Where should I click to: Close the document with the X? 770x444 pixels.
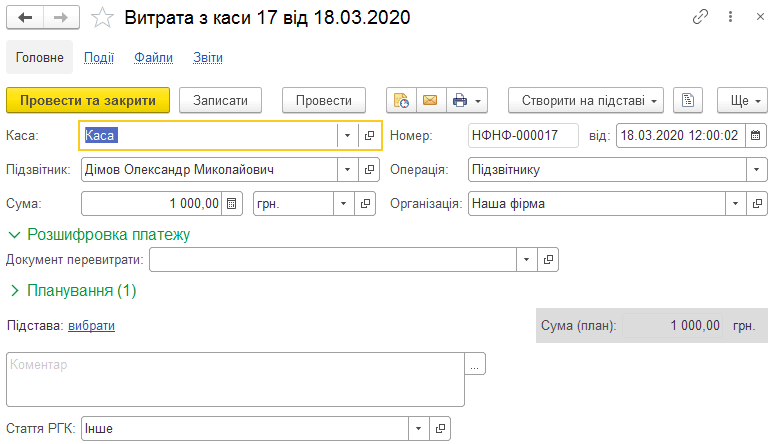point(760,17)
